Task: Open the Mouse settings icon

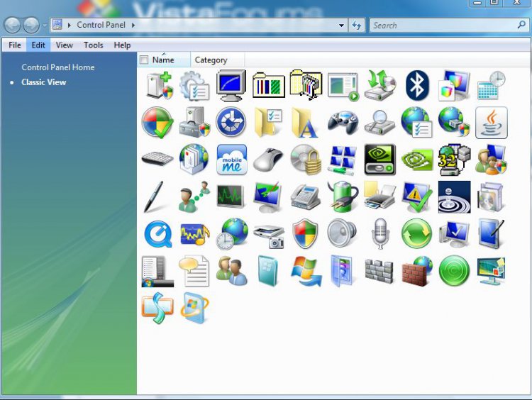Action: pyautogui.click(x=268, y=160)
